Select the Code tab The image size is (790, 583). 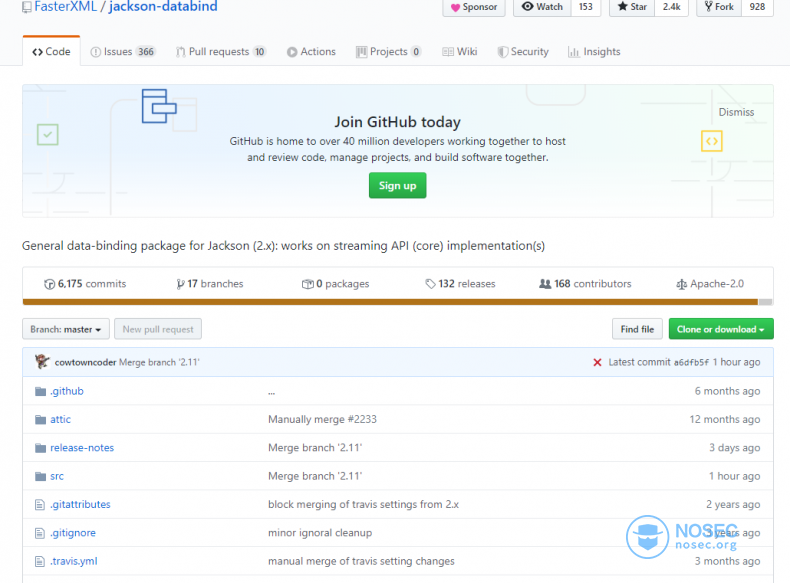click(x=51, y=51)
